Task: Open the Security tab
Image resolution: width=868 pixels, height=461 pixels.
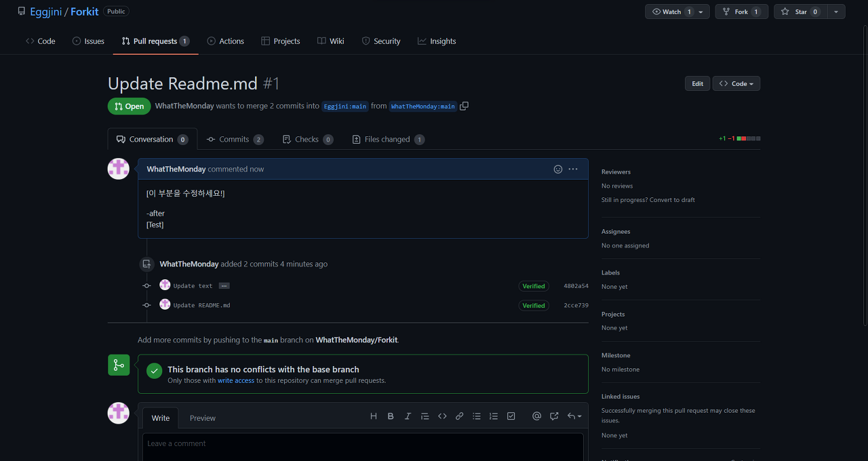Action: [381, 41]
